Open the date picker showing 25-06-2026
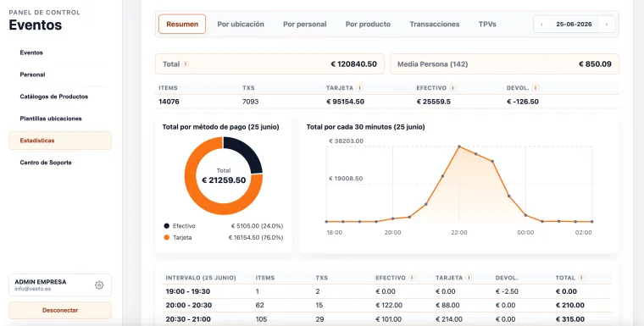Screen dimensions: 644x326 tap(574, 25)
